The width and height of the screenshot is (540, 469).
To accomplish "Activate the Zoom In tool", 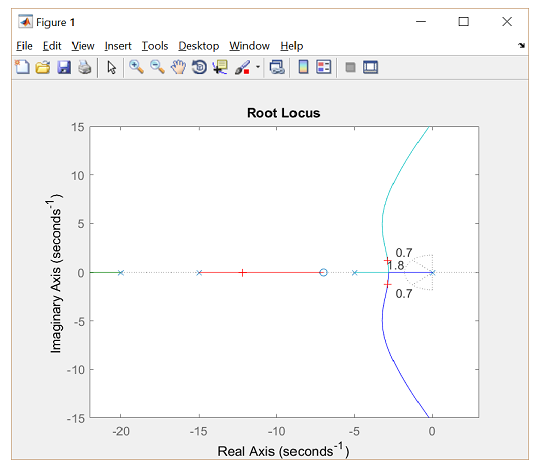I will click(136, 67).
